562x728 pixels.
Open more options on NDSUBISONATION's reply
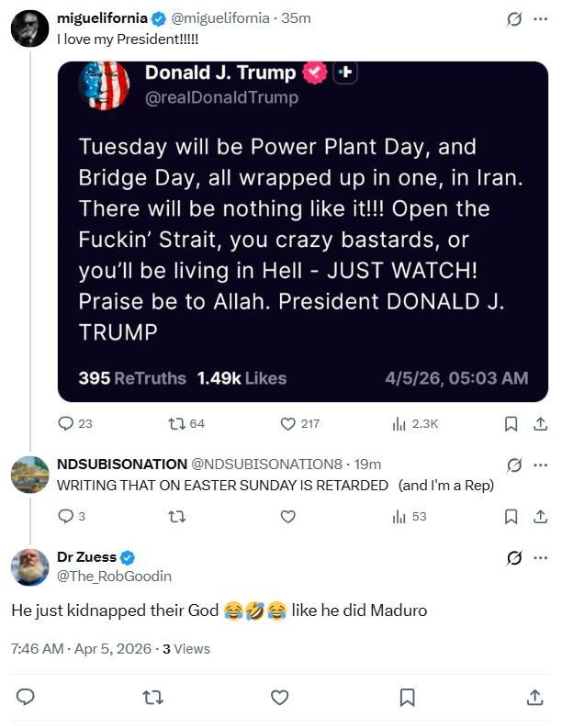pyautogui.click(x=540, y=465)
